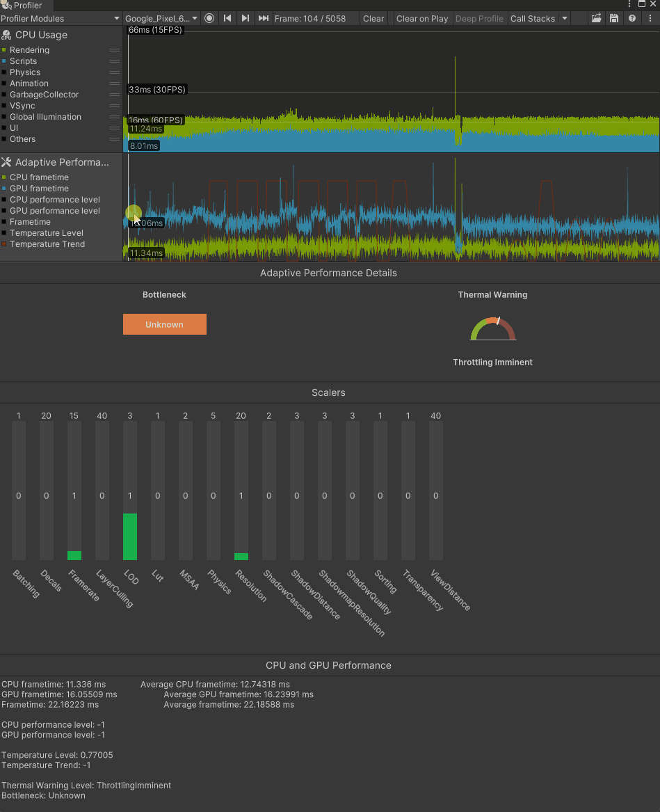Open the Profiler Modules dropdown

[61, 19]
